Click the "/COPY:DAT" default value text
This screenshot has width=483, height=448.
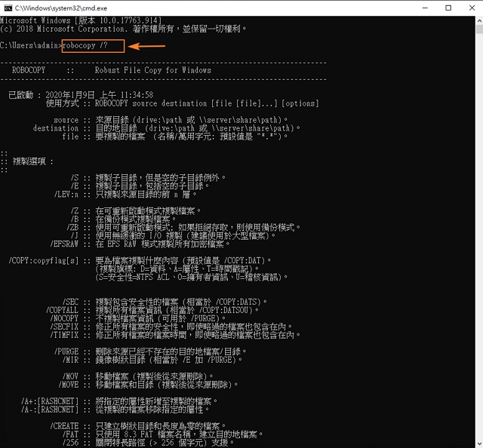(242, 261)
